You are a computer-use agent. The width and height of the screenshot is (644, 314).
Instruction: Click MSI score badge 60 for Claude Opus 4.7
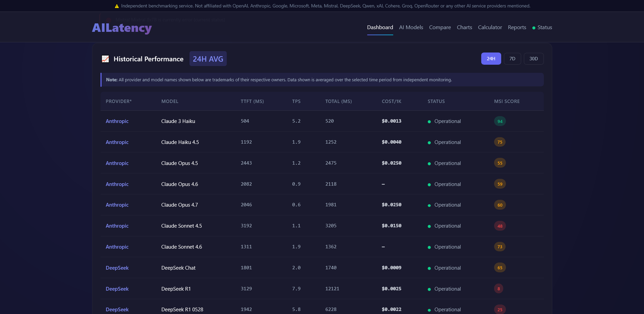coord(500,205)
